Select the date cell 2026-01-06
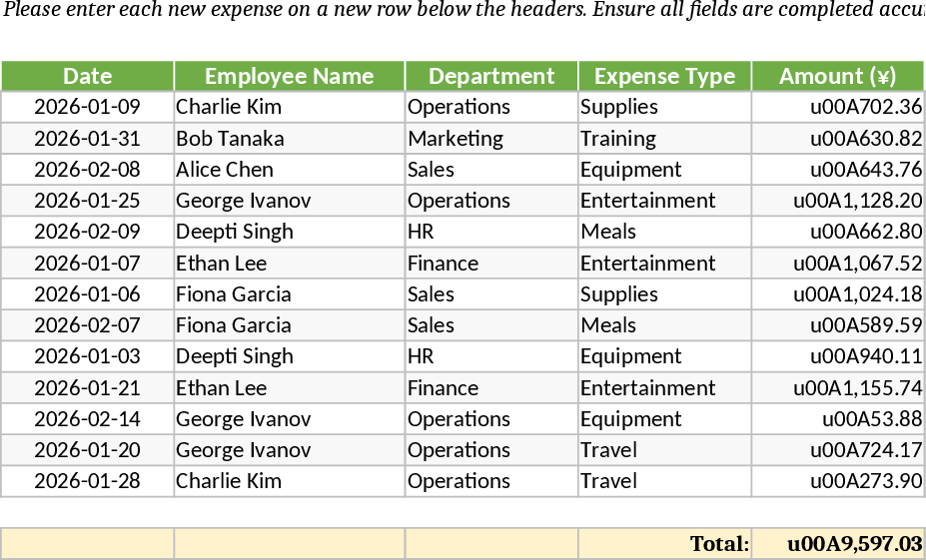Viewport: 926px width, 560px height. 88,294
